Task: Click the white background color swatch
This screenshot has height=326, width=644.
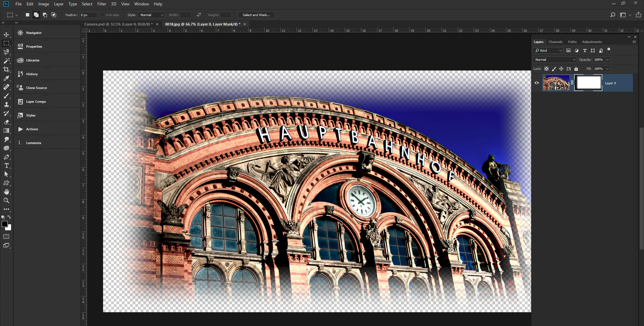Action: tap(9, 228)
